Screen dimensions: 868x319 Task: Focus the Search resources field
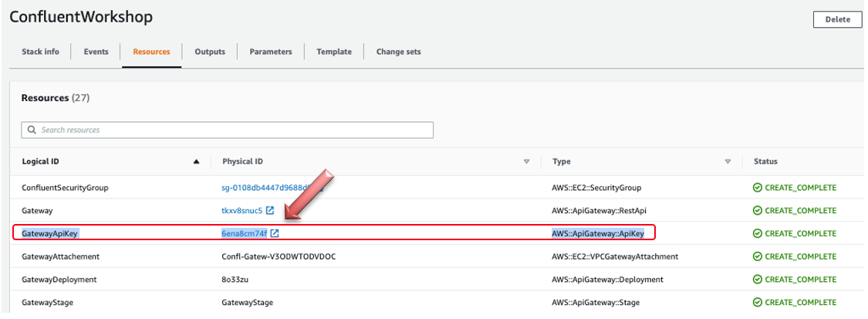point(228,130)
